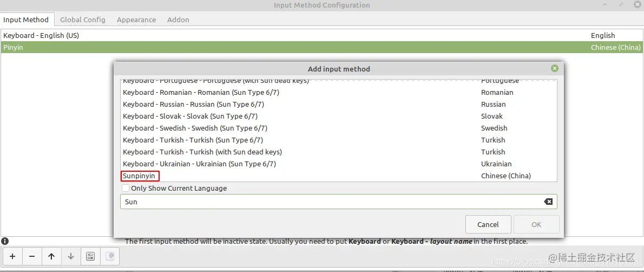Select Keyboard - Romanian (Sun Type 6/7)

pyautogui.click(x=339, y=92)
